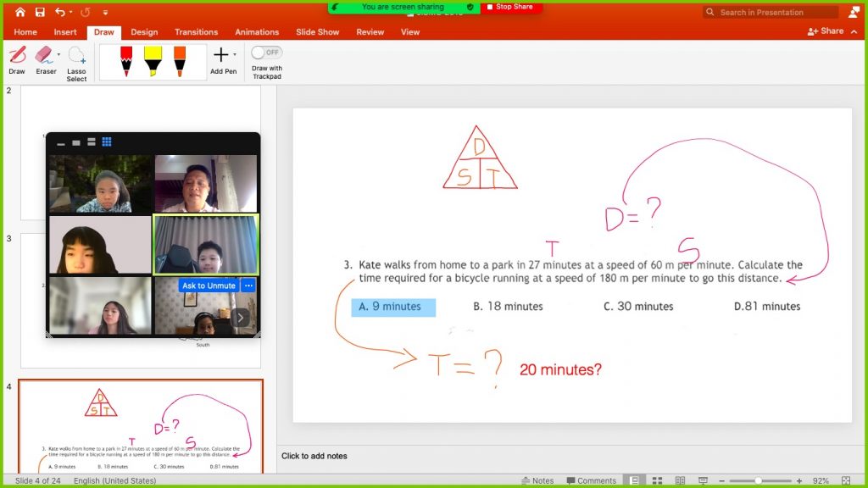Click the Stop Share button

point(510,7)
